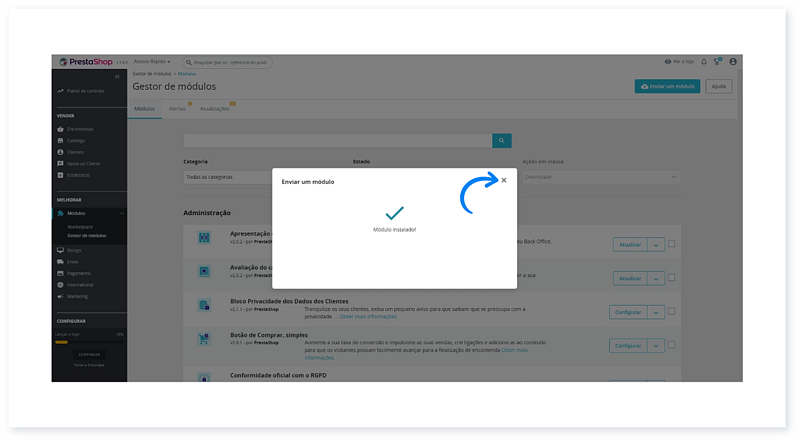Go to Painel de controlo
Screen dimensions: 800x442
coord(85,91)
